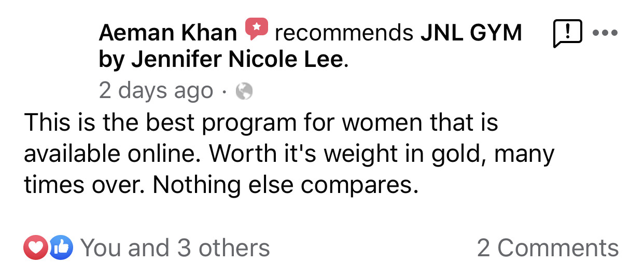View who reacted: You and 3 others

coord(175,248)
